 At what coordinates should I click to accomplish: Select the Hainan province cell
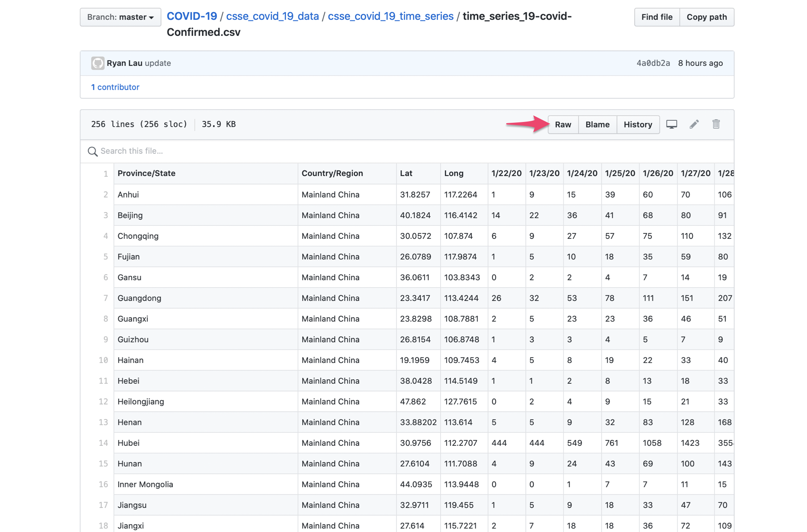(206, 360)
